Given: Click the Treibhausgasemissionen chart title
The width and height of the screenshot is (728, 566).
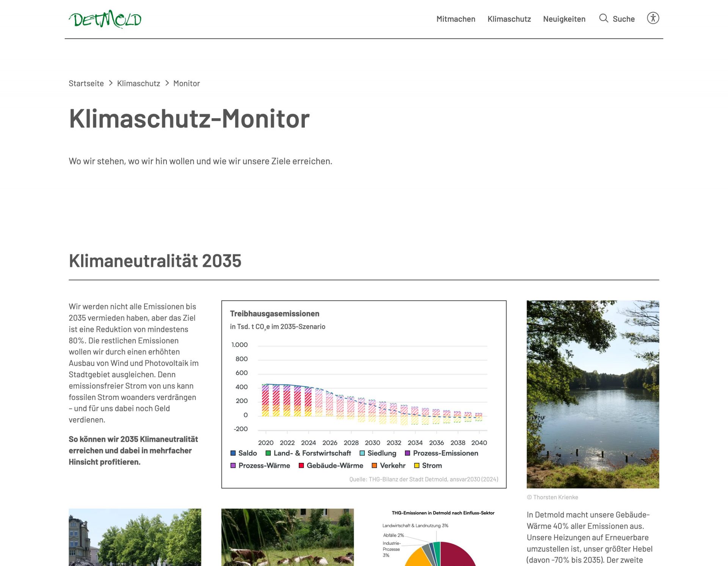Looking at the screenshot, I should tap(275, 314).
